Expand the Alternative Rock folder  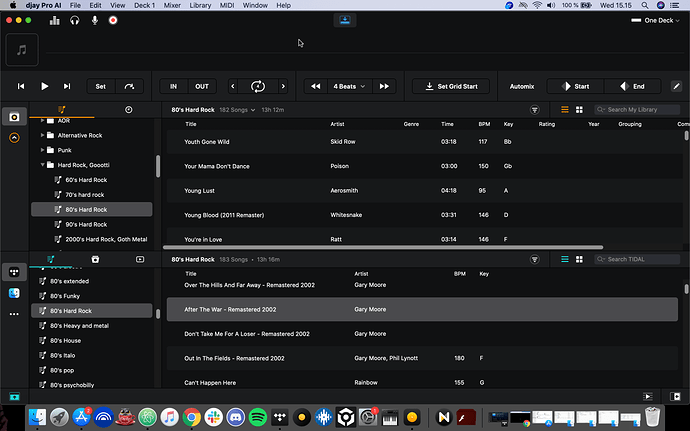coord(42,135)
